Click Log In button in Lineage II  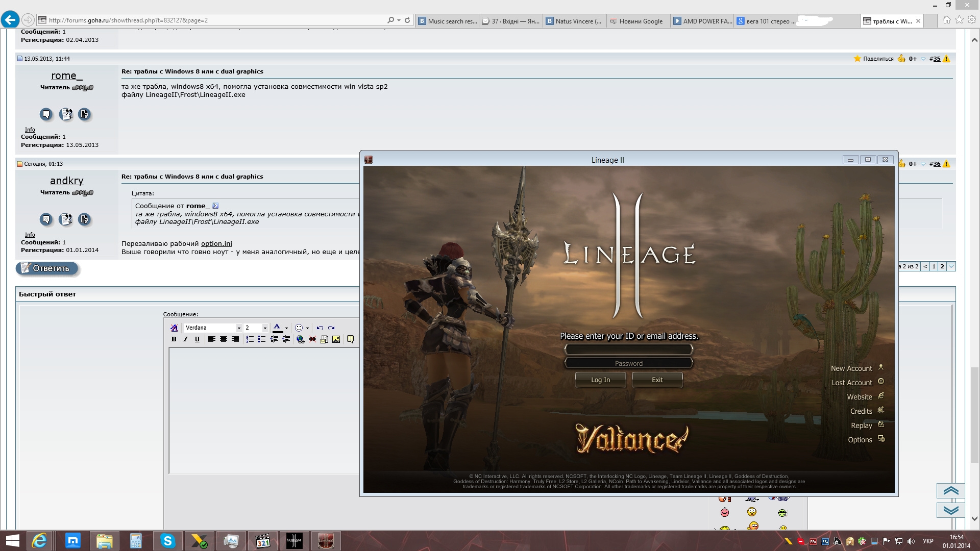click(x=601, y=380)
